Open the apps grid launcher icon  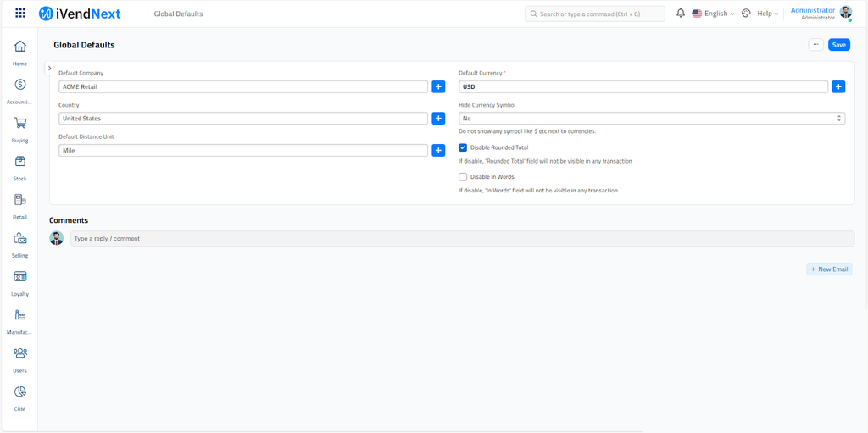click(20, 14)
